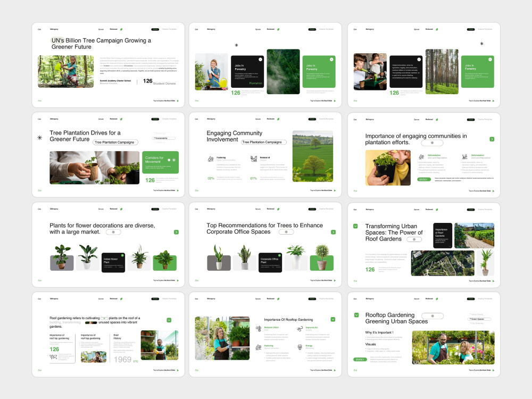Select Creative Template in the Plants for flower decorations slide header
Image resolution: width=532 pixels, height=399 pixels.
click(169, 209)
